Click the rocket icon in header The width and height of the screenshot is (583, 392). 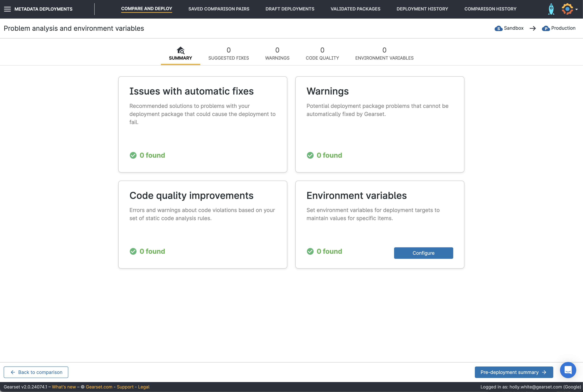click(x=551, y=9)
